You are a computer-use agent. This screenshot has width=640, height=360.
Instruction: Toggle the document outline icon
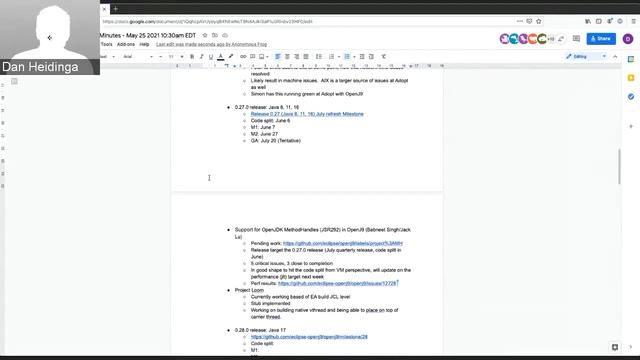point(14,81)
